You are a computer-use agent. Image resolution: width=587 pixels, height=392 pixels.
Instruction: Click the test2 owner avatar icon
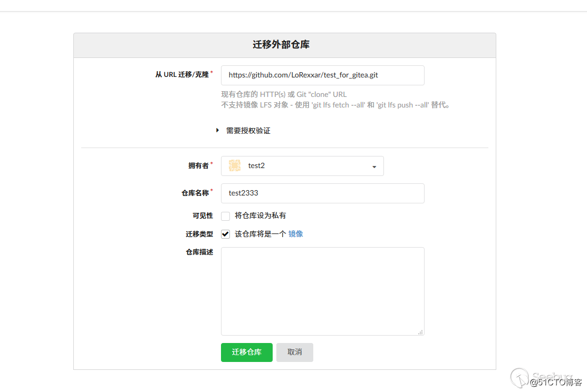pyautogui.click(x=235, y=165)
